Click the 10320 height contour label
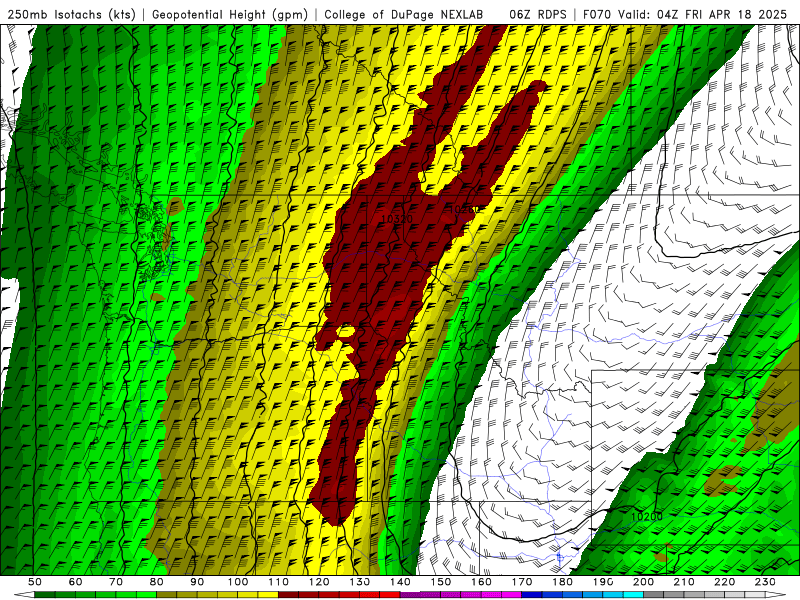Screen dimensions: 800x600 397,219
